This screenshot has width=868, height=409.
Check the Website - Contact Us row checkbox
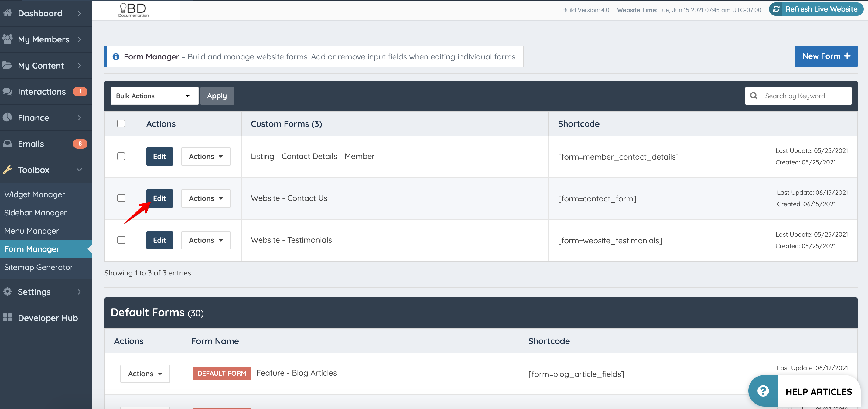(x=121, y=198)
